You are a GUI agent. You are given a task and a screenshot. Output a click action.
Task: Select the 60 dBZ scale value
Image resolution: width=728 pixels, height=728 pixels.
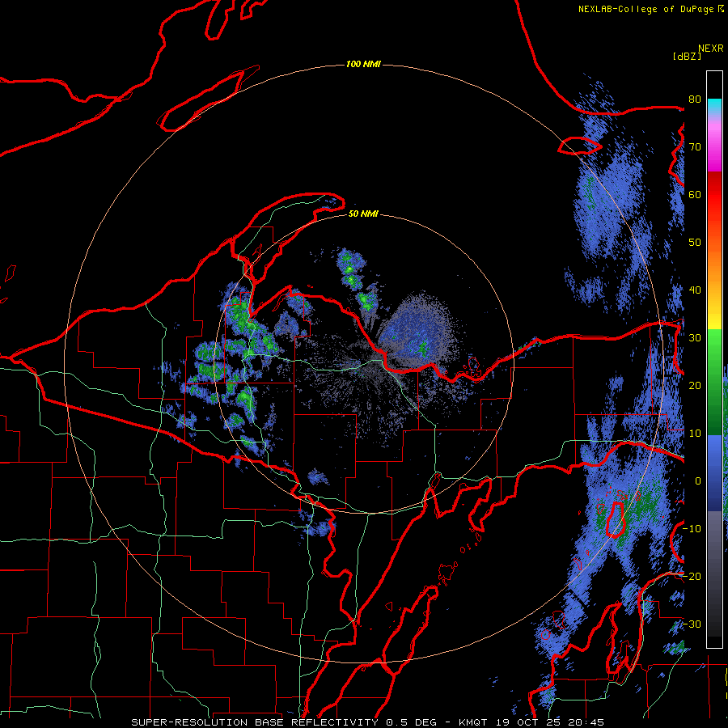pyautogui.click(x=695, y=194)
